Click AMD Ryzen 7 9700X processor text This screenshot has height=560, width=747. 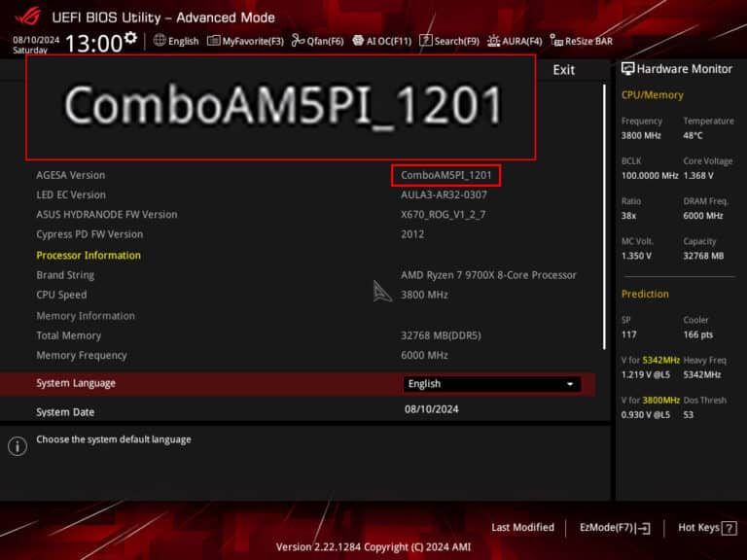[x=488, y=275]
